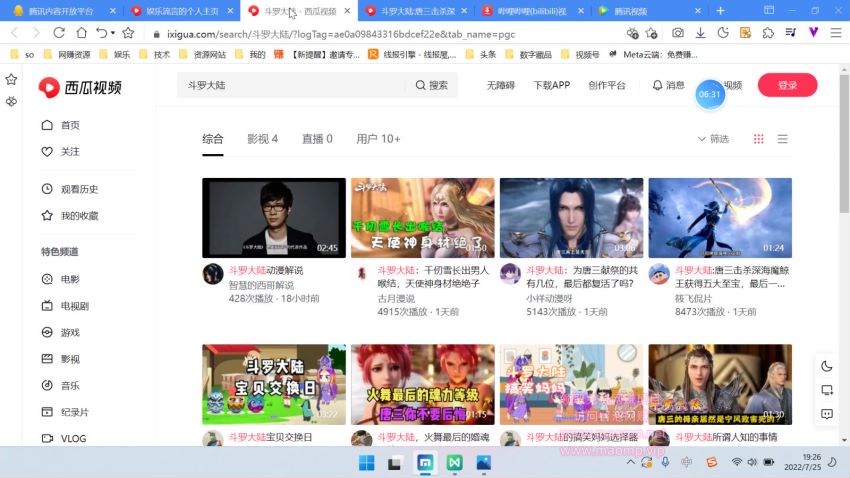The image size is (850, 478).
Task: Open the 视频号 bookmark folder
Action: pos(581,54)
